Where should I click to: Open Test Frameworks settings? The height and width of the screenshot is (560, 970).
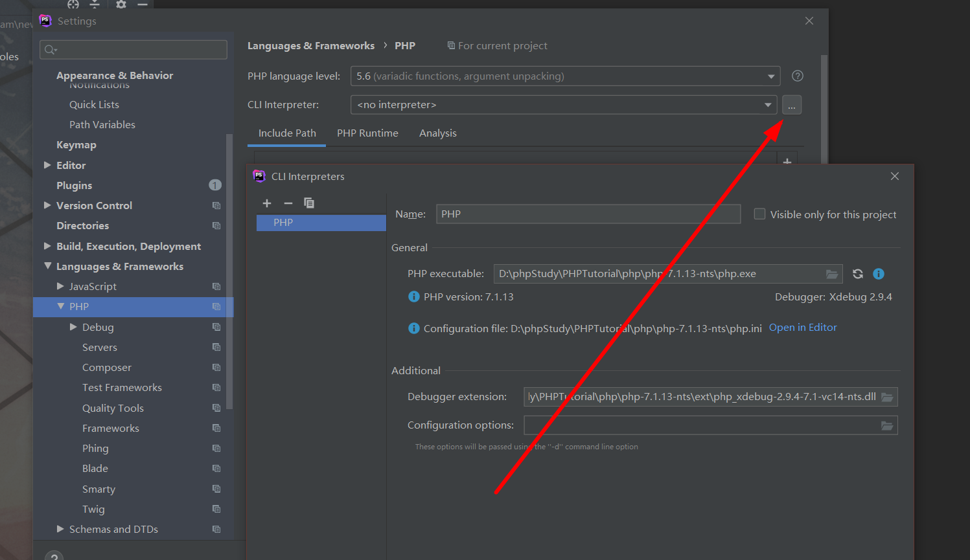pos(122,388)
